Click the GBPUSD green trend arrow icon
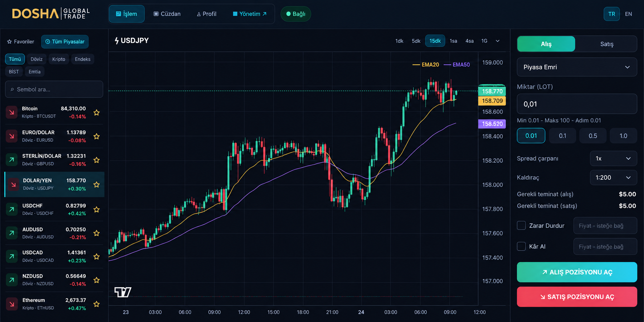 12,160
